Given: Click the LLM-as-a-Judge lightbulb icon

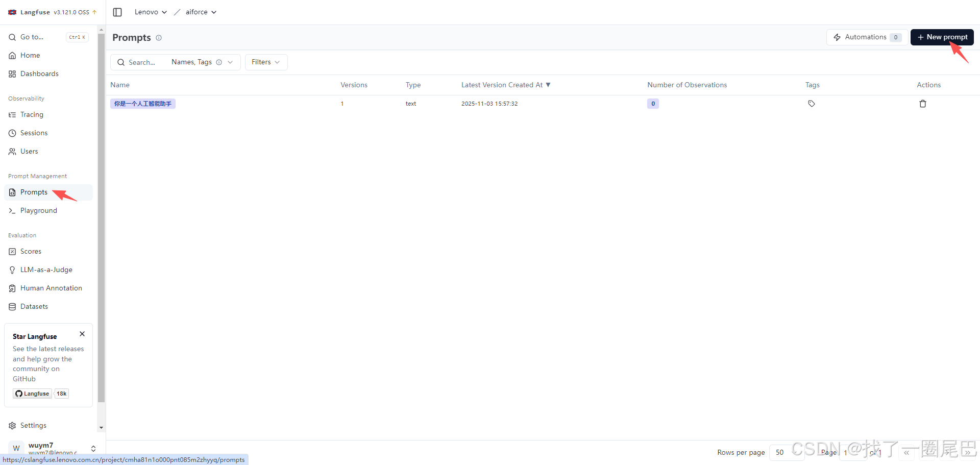Looking at the screenshot, I should point(12,270).
